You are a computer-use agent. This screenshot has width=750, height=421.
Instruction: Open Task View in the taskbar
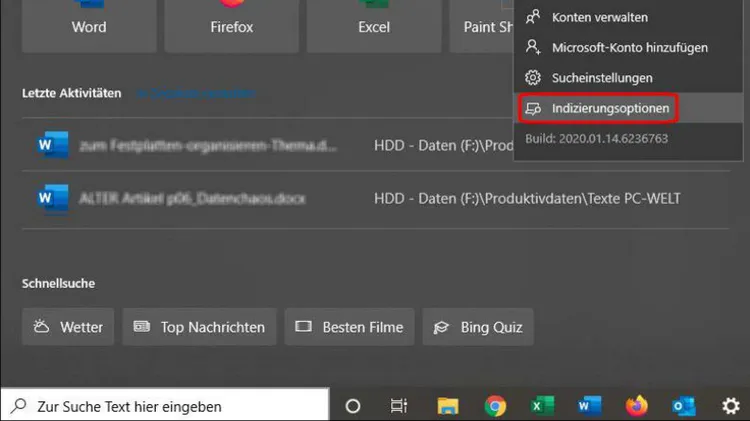[398, 406]
